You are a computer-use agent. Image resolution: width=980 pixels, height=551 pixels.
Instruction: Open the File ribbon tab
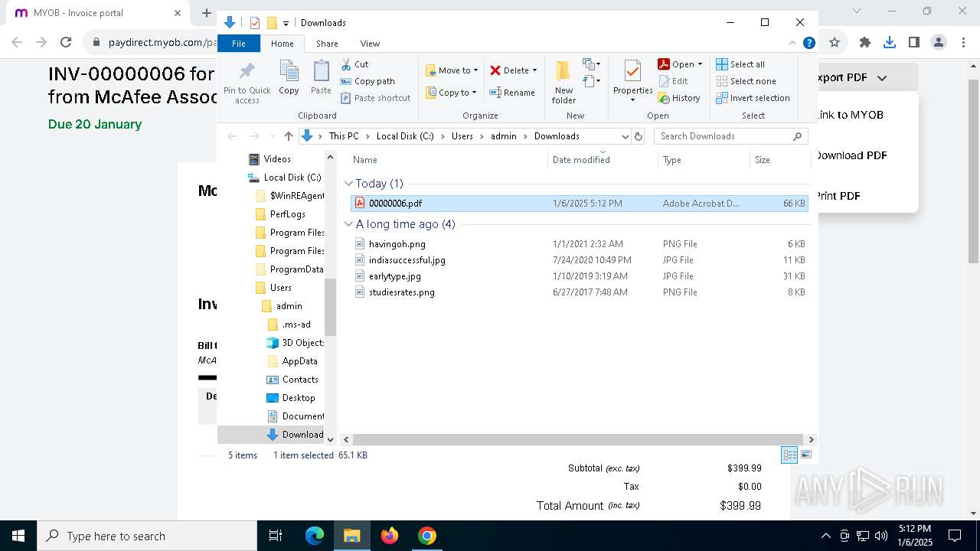click(x=239, y=44)
